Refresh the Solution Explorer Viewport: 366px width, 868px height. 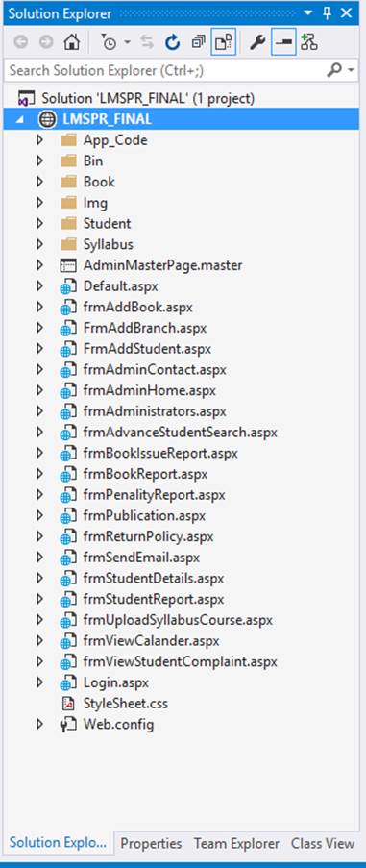(x=173, y=42)
